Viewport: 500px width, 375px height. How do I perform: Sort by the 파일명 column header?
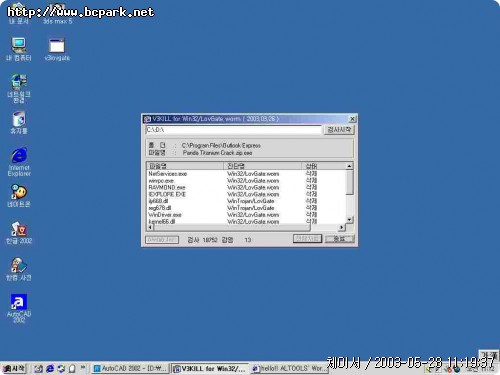click(x=185, y=166)
